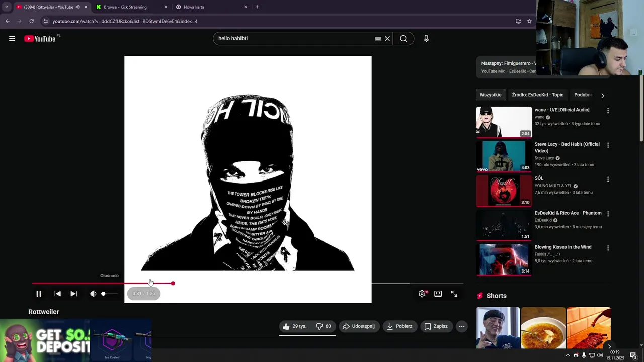Select the Wszystkie filter chip

click(491, 95)
